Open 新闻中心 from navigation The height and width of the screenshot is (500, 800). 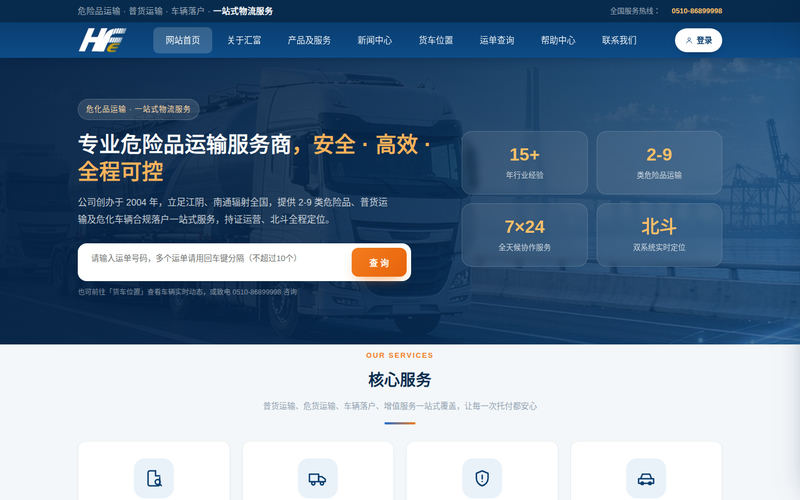coord(374,40)
